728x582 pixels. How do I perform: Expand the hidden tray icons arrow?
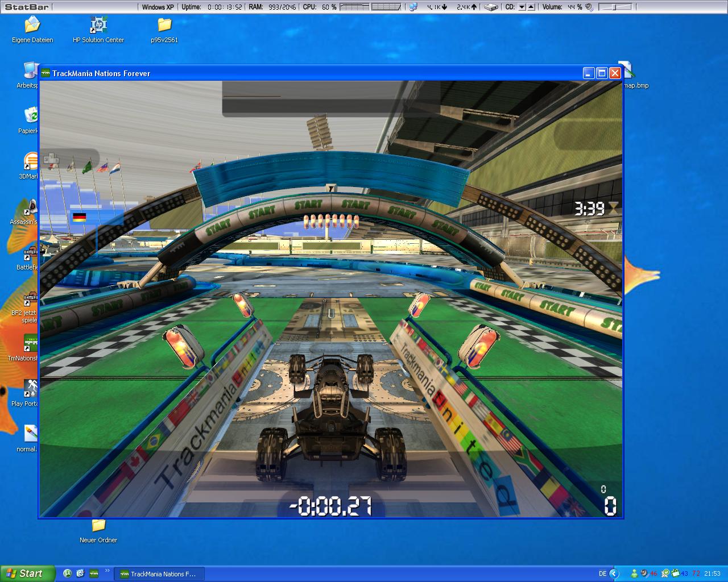pos(614,573)
